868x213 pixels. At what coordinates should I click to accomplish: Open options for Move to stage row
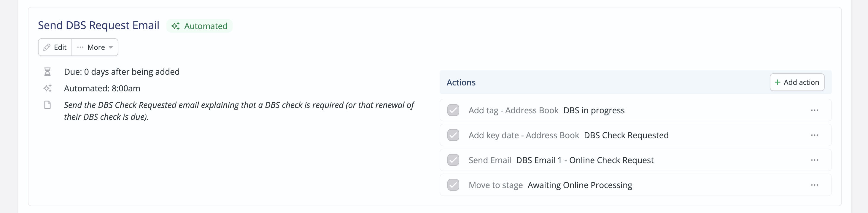coord(814,185)
